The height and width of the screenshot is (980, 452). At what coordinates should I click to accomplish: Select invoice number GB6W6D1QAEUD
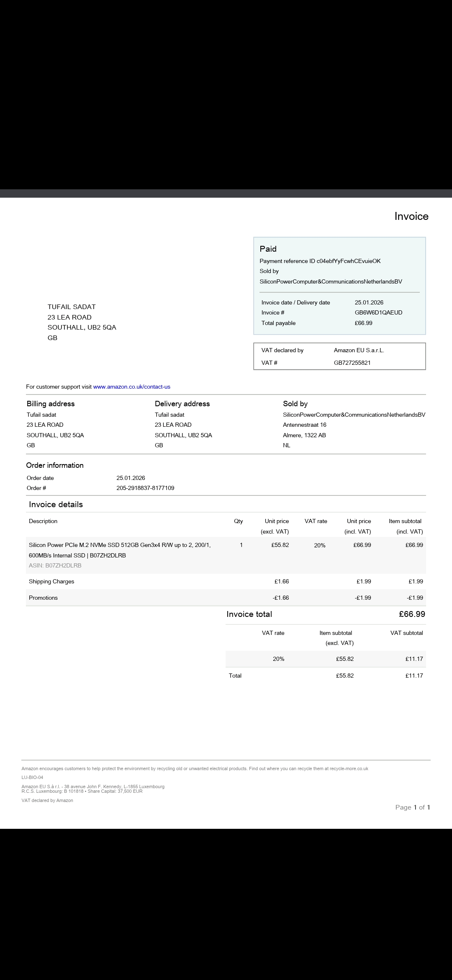click(x=378, y=312)
